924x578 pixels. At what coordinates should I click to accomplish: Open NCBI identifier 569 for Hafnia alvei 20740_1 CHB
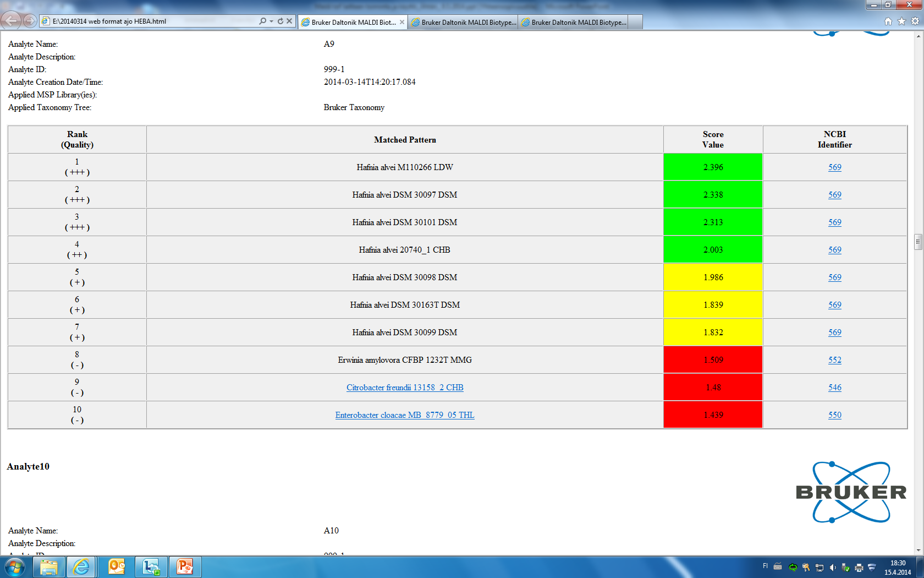coord(835,250)
